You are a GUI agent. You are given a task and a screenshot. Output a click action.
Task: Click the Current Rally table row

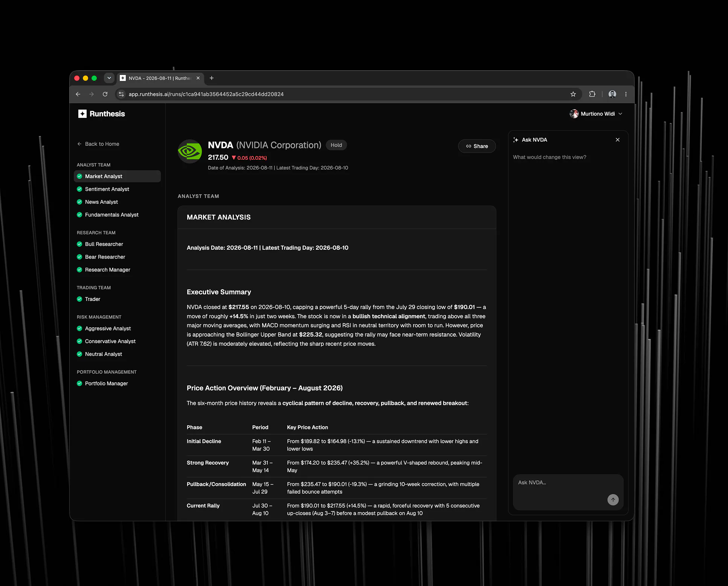[337, 510]
